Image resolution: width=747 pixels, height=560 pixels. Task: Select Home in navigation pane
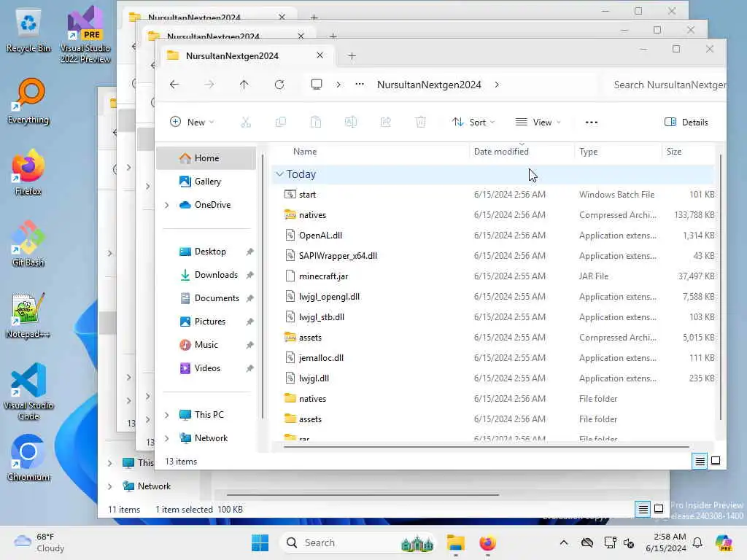point(206,158)
